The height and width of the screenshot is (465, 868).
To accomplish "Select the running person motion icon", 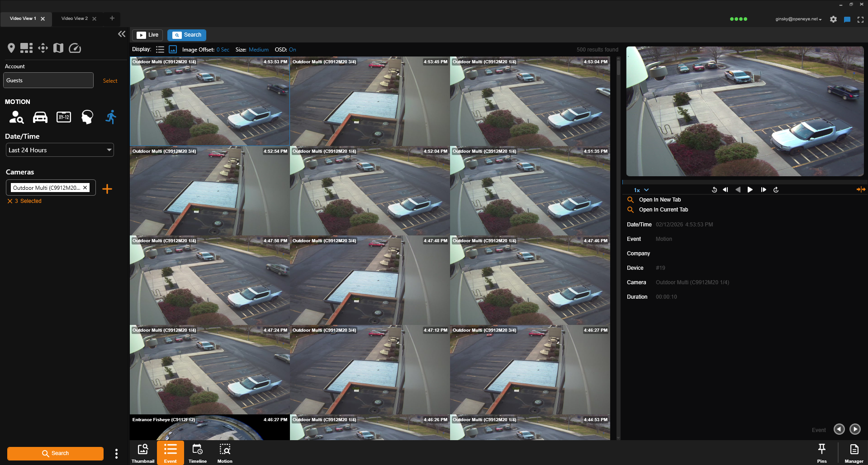I will (111, 117).
